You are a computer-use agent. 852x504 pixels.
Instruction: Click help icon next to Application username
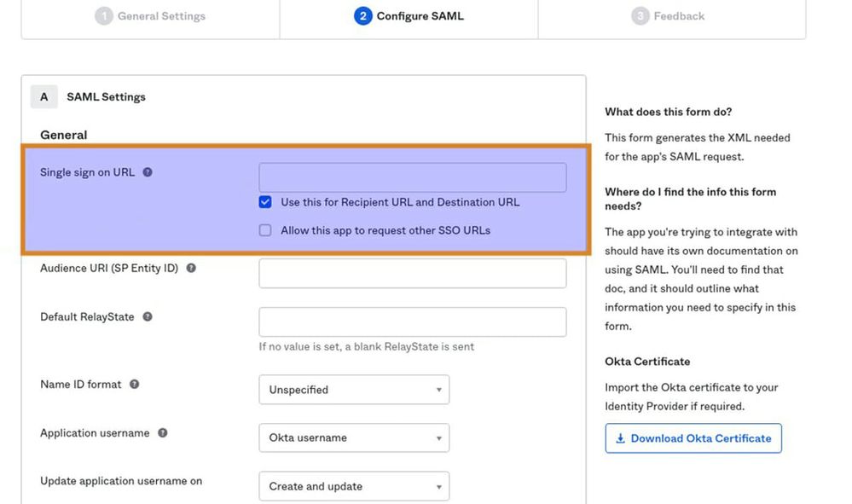[162, 433]
